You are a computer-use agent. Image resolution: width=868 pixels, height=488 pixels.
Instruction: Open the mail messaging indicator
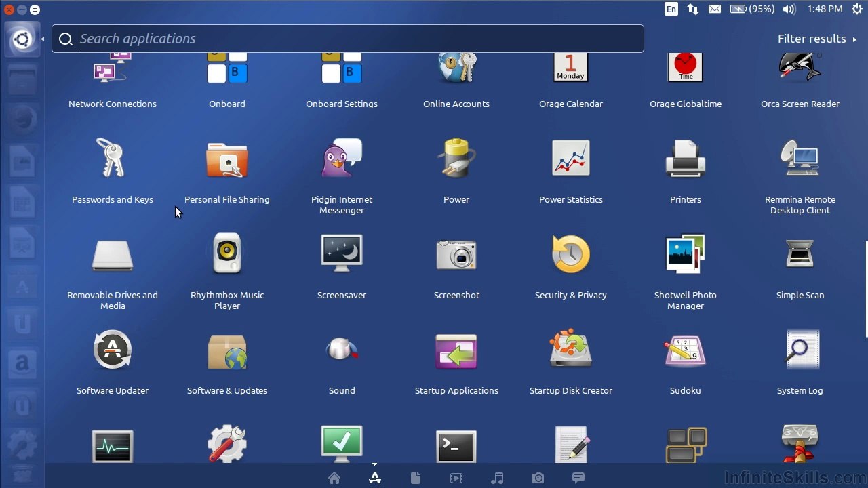[715, 9]
